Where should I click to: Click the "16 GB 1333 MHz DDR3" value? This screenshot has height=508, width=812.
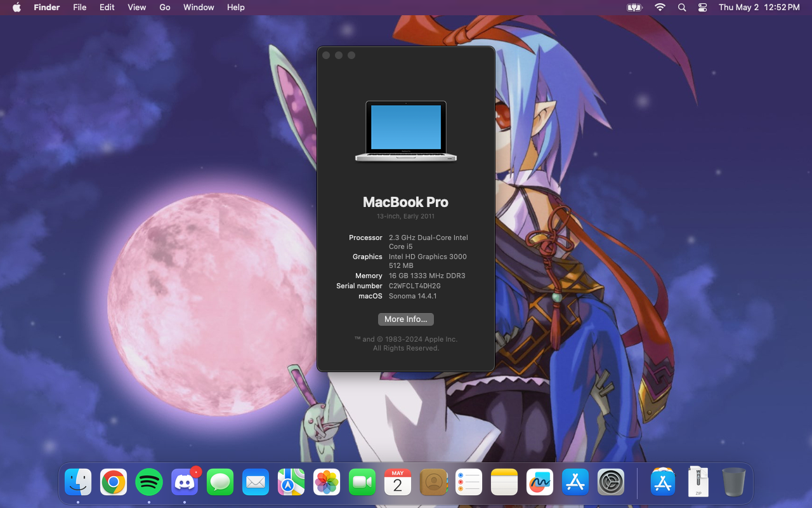[427, 276]
